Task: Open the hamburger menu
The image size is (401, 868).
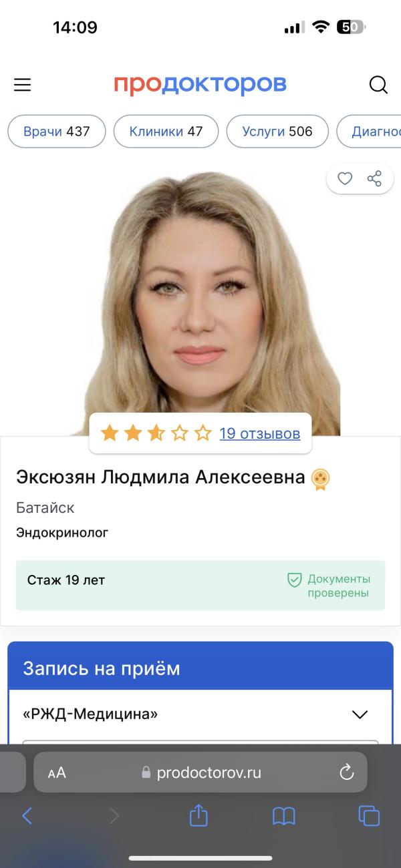Action: 23,85
